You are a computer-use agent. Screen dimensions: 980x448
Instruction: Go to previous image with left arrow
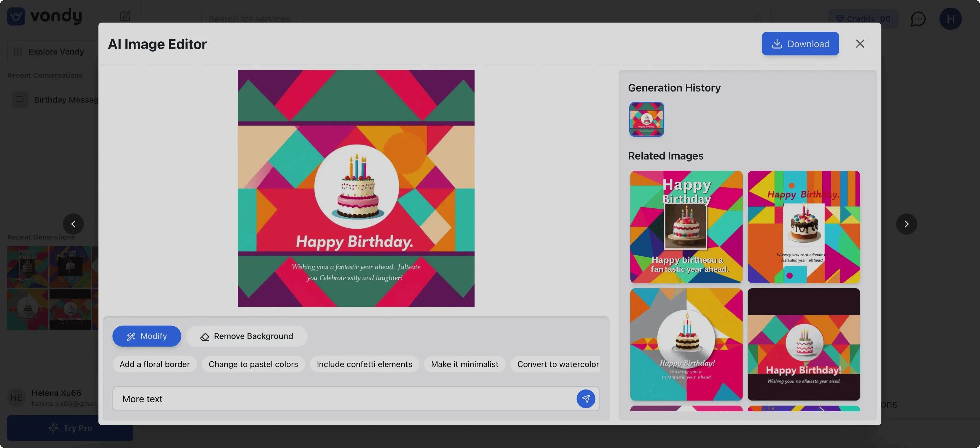73,224
